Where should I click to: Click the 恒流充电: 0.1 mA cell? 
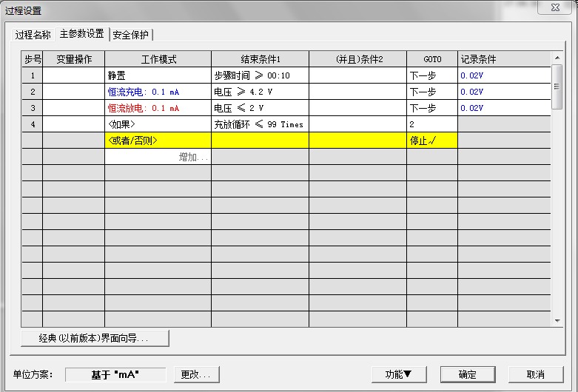(158, 92)
